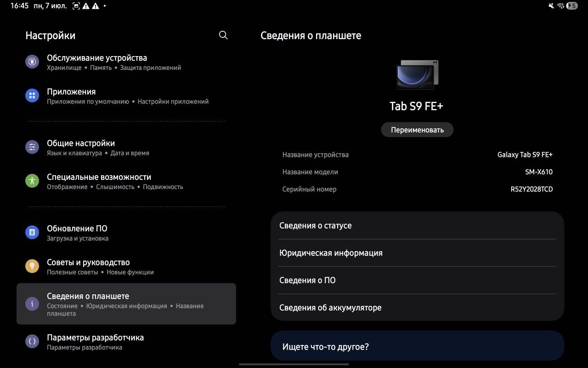The image size is (588, 368).
Task: Open settings search magnifier icon
Action: click(223, 35)
